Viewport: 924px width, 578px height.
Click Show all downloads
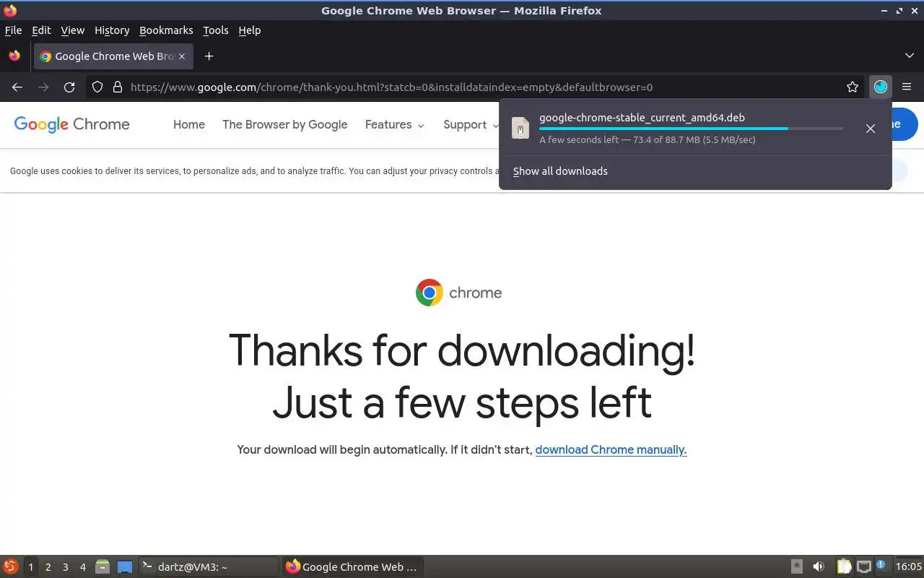pyautogui.click(x=560, y=171)
